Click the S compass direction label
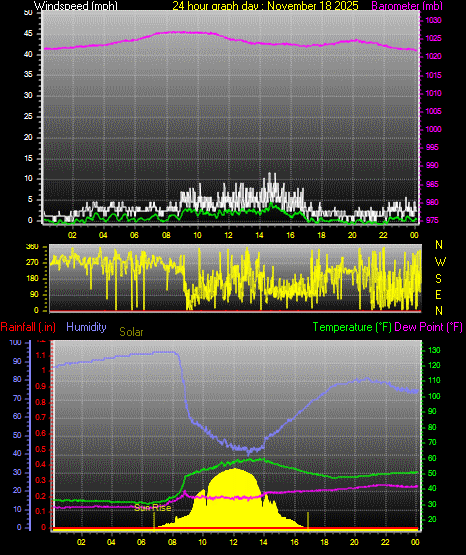466x555 pixels. pyautogui.click(x=438, y=279)
